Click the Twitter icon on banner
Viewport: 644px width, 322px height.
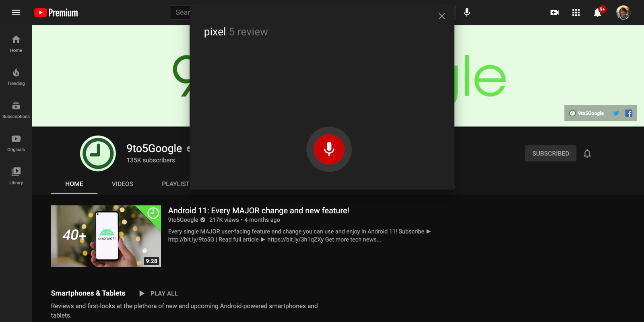(616, 113)
